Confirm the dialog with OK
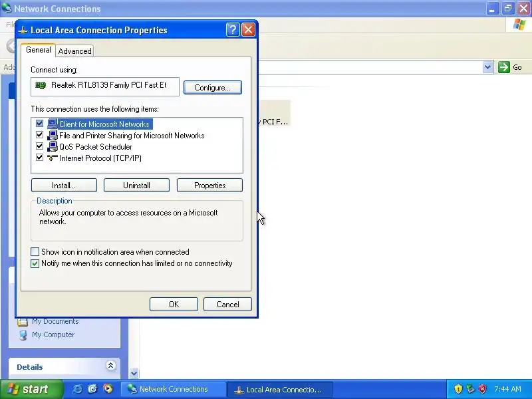This screenshot has height=399, width=532. pyautogui.click(x=174, y=305)
